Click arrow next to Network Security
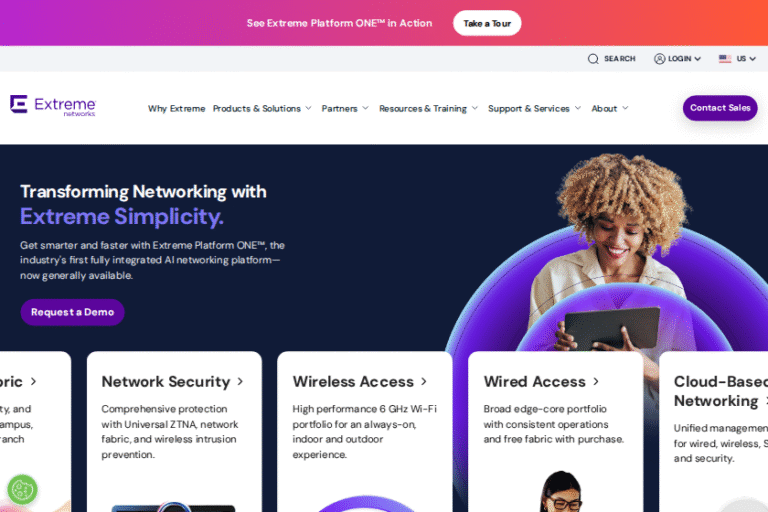 click(240, 381)
